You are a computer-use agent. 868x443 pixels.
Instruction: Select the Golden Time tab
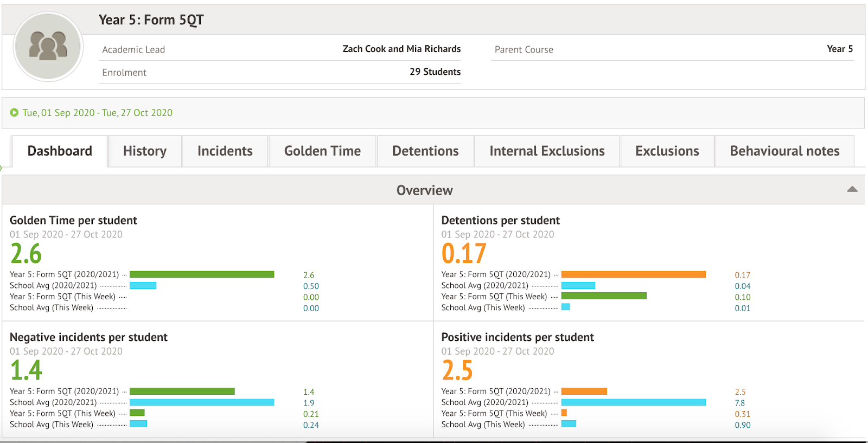(x=322, y=151)
